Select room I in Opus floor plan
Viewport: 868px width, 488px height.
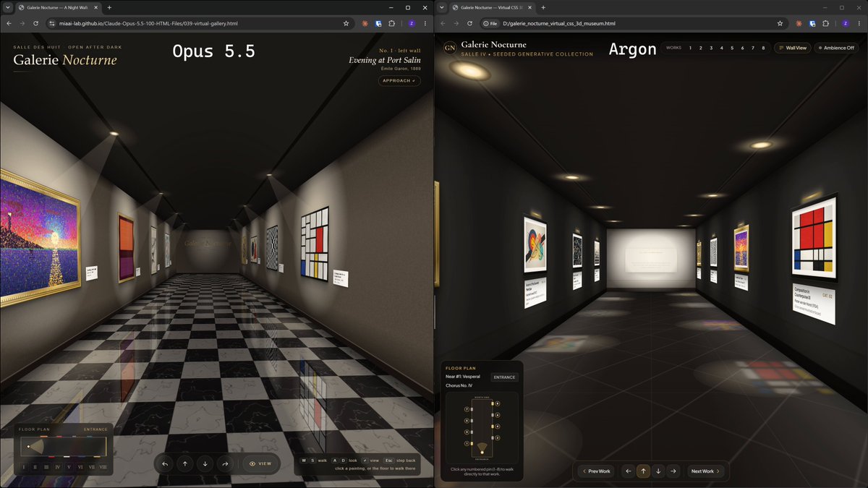click(x=24, y=467)
